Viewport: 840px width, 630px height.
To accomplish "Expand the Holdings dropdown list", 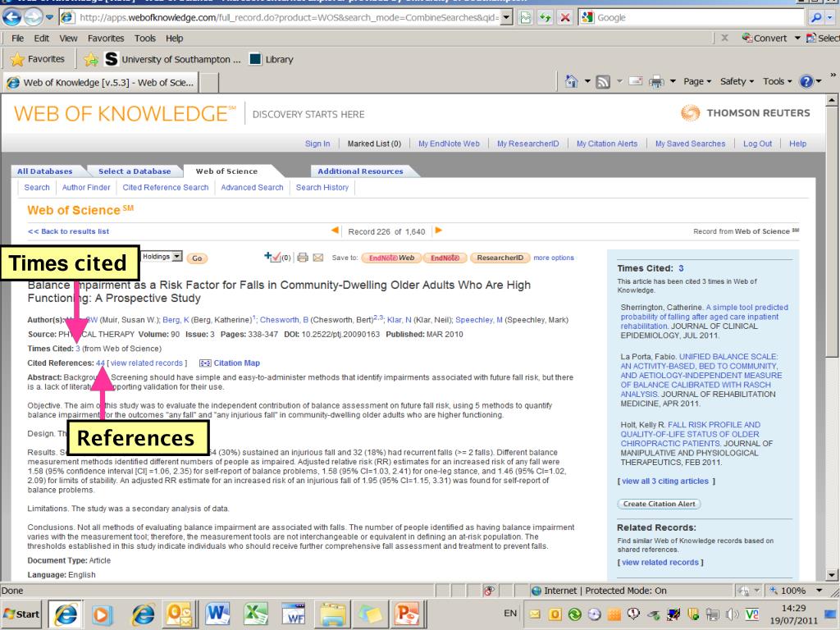I will (x=177, y=257).
